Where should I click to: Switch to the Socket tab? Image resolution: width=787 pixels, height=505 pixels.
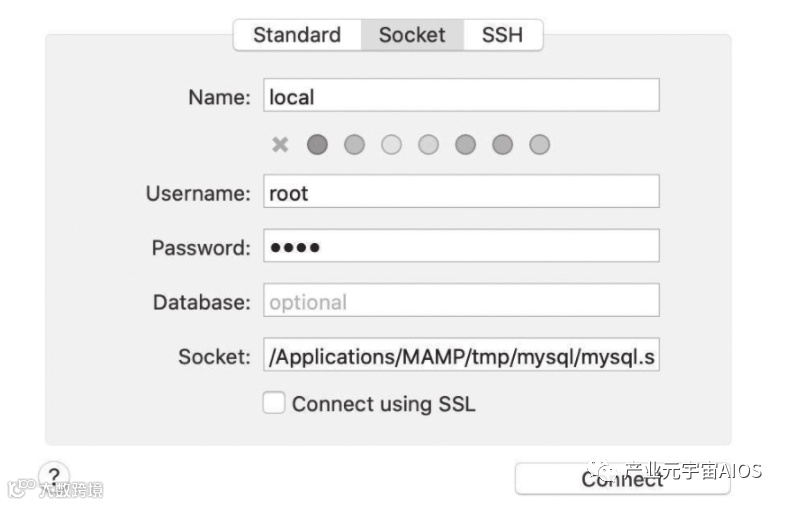[411, 35]
